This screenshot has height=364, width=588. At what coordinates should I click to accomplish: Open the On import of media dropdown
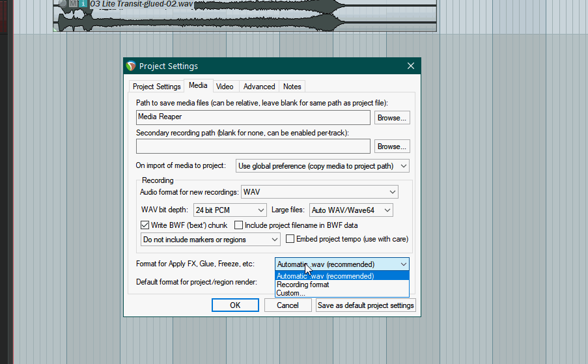click(x=322, y=166)
